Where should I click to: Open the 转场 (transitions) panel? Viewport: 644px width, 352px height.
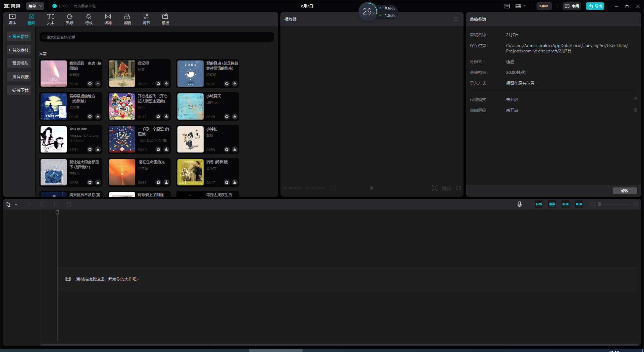point(108,19)
